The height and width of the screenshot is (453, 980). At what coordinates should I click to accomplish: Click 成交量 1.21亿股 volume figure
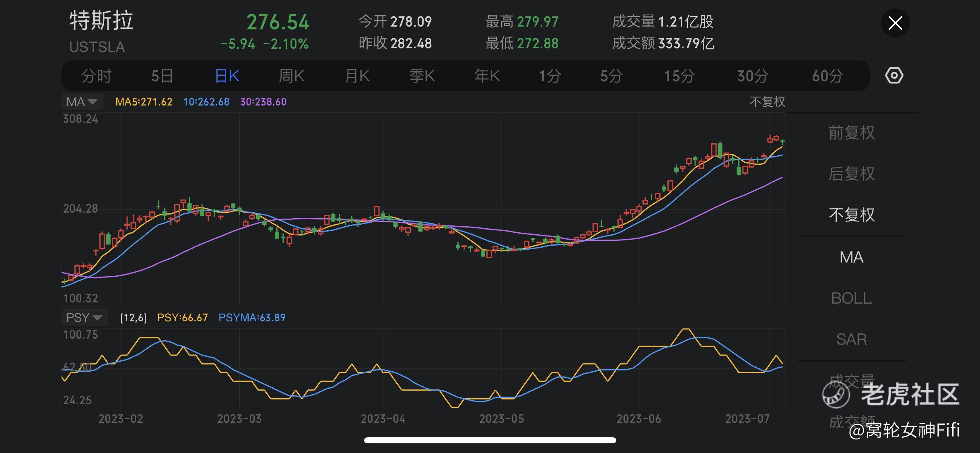point(663,21)
